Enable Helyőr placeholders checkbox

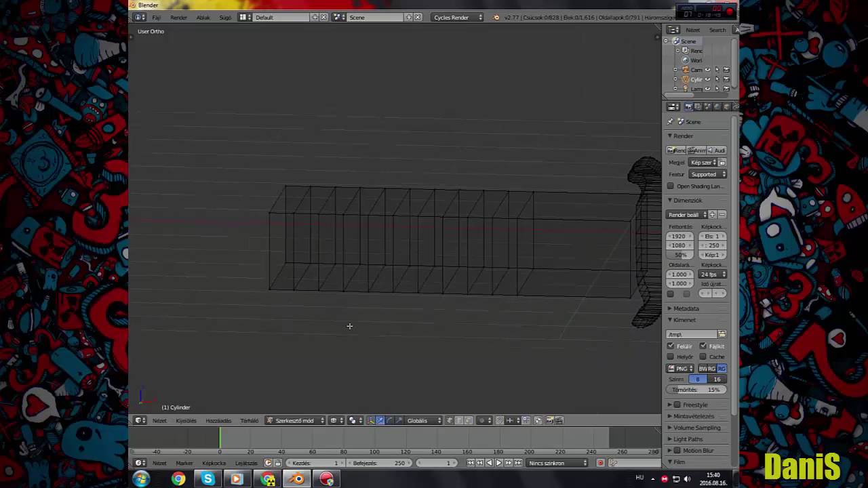671,357
